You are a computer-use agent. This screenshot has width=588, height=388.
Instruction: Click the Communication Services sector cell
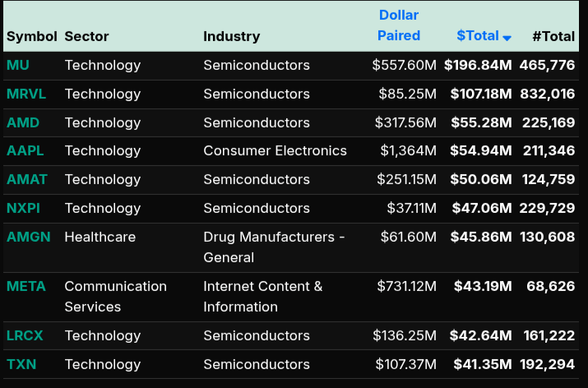click(x=115, y=296)
